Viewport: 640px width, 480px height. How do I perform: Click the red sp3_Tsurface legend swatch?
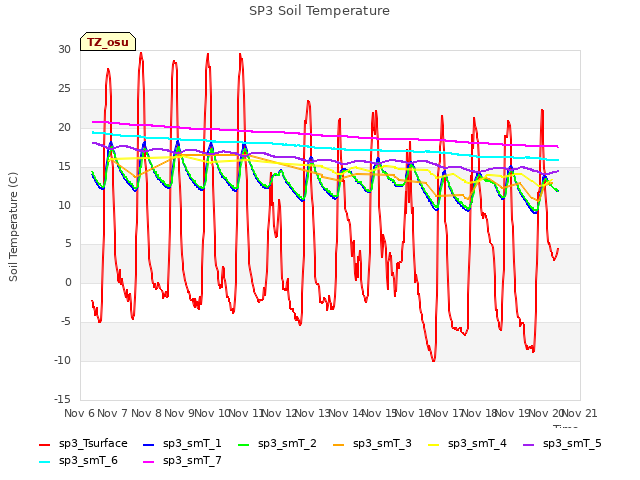[44, 444]
